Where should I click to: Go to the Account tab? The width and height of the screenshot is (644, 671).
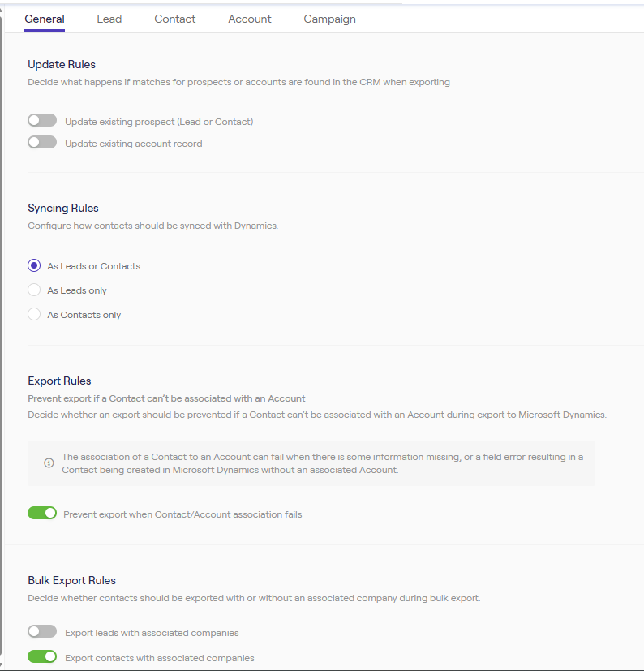(x=250, y=19)
